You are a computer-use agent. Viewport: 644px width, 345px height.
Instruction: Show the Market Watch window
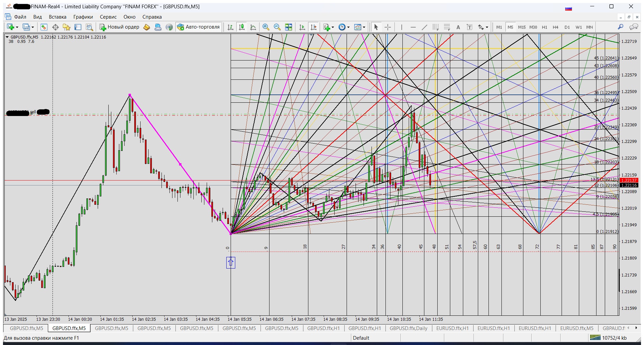click(44, 27)
